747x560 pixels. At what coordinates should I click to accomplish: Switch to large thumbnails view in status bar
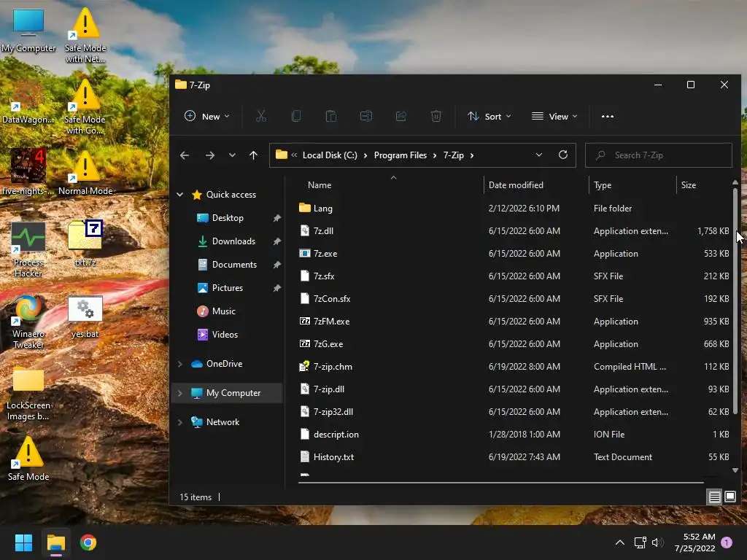click(x=730, y=497)
